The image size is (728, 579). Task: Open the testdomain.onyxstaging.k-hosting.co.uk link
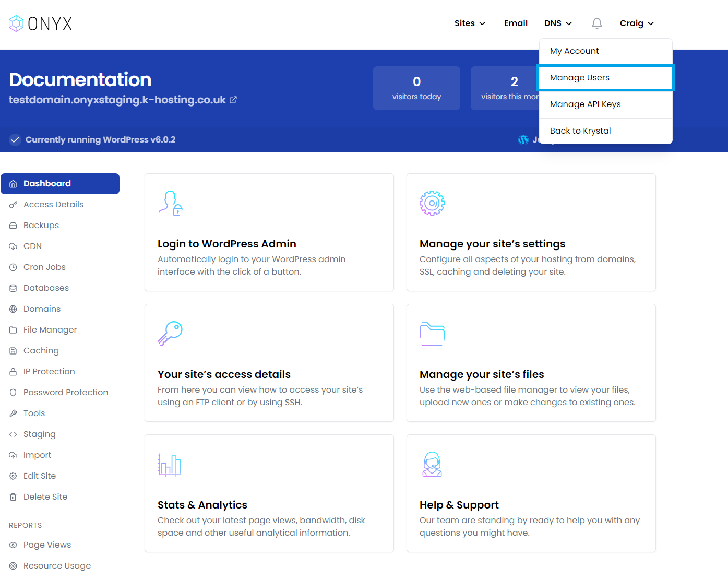117,100
